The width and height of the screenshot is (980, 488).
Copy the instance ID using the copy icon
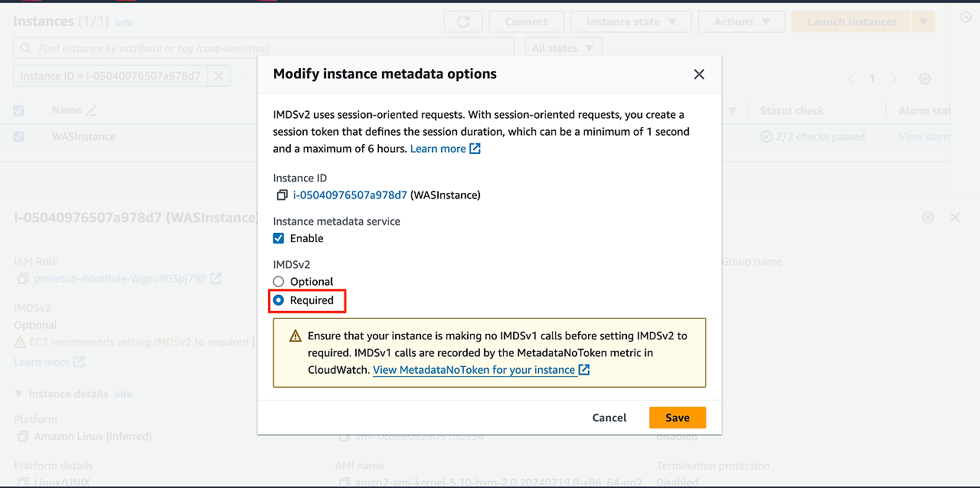click(283, 195)
